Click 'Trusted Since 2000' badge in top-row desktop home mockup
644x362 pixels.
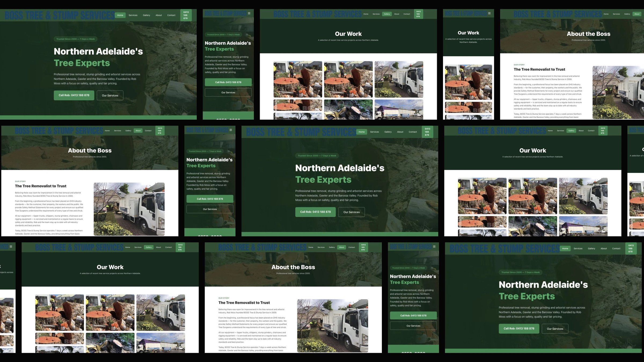click(x=75, y=39)
